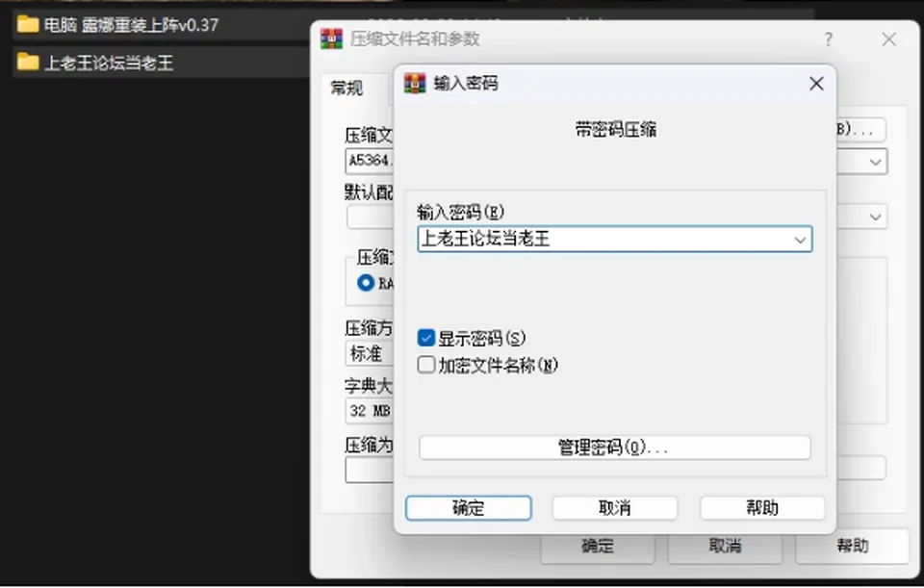The height and width of the screenshot is (588, 924).
Task: Click the folder icon for 上老王论坛当老王
Action: (28, 62)
